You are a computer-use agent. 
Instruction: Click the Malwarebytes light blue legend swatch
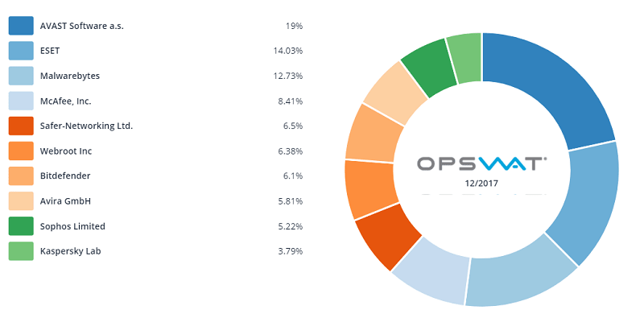point(21,76)
